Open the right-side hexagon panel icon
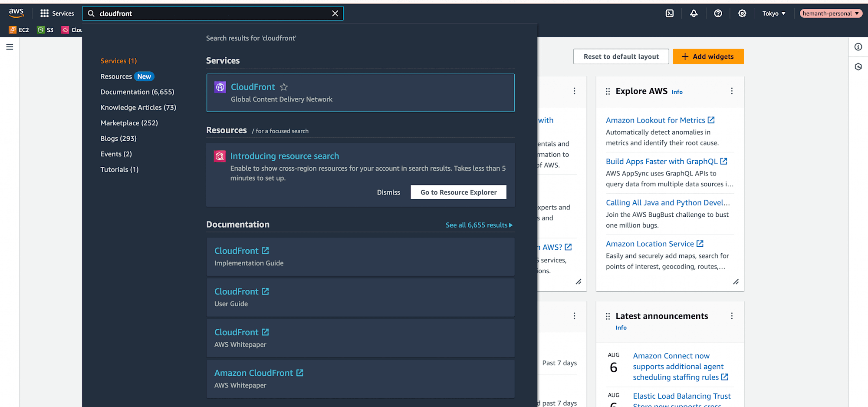This screenshot has height=407, width=868. point(858,67)
